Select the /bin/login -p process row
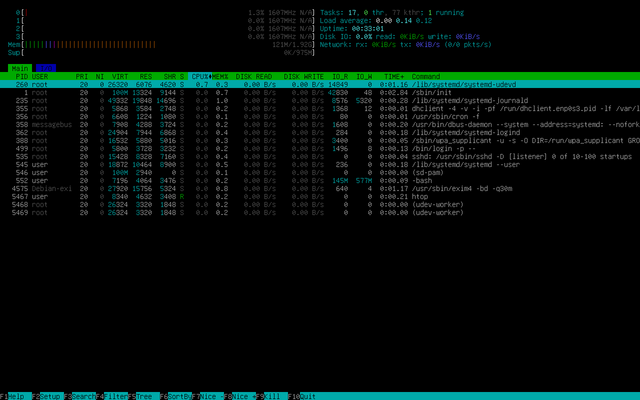The image size is (640, 400). click(x=320, y=149)
